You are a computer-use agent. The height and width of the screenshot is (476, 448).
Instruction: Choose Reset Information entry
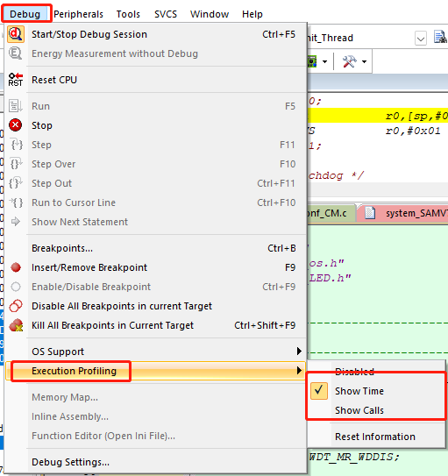[x=375, y=437]
